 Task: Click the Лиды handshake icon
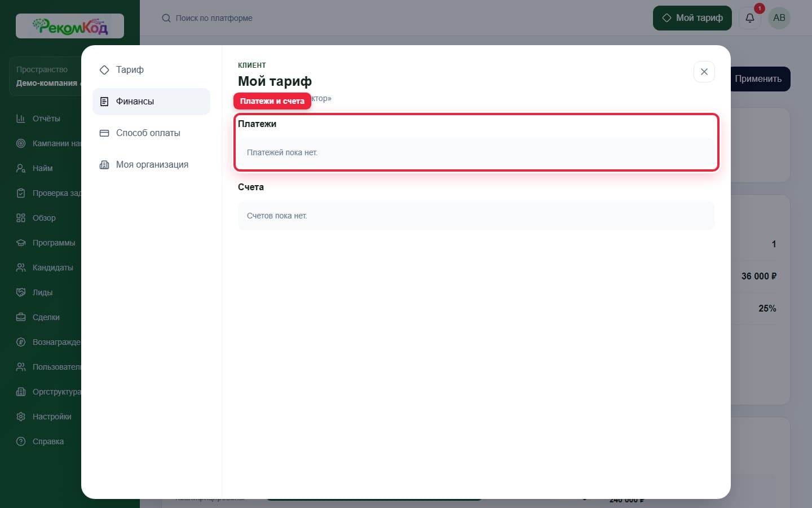[21, 292]
